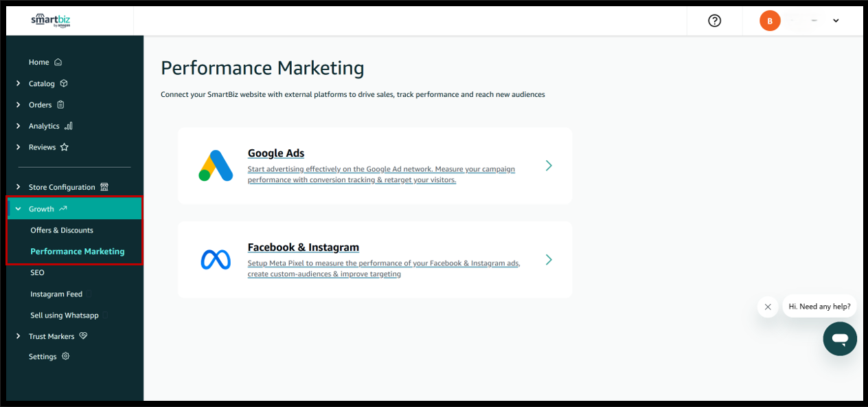Click the Google Ads logo icon
The width and height of the screenshot is (868, 407).
click(x=216, y=166)
